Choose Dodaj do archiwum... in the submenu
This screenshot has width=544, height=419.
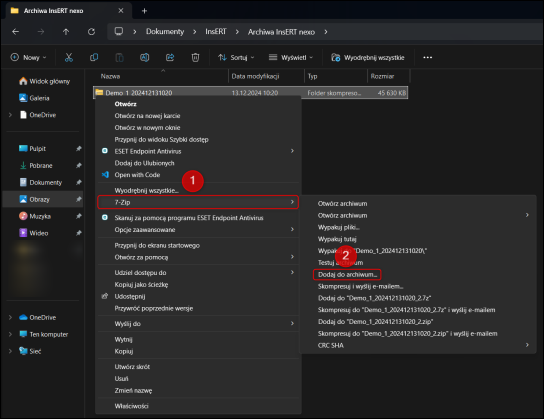click(x=347, y=275)
